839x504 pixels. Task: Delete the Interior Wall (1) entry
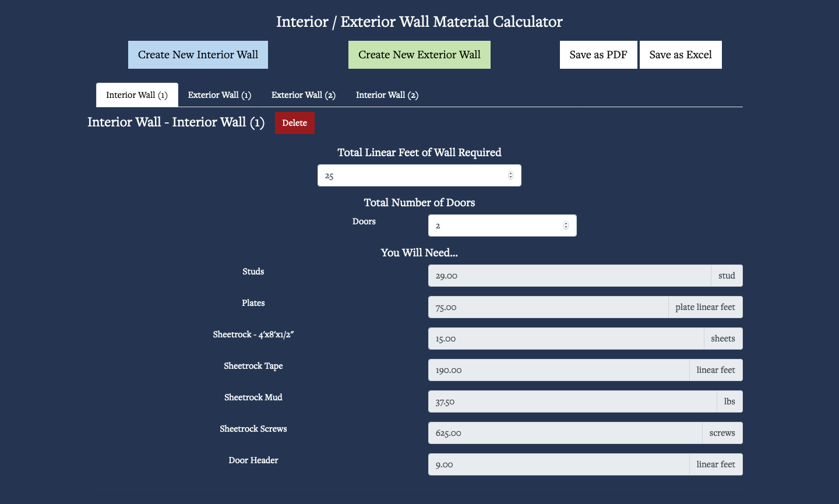coord(294,123)
